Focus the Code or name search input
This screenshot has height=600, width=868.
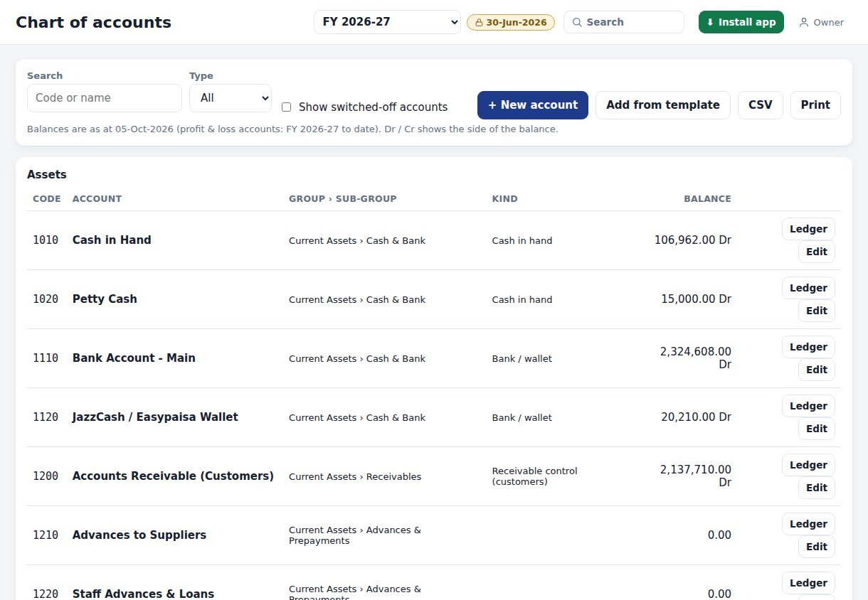click(105, 98)
